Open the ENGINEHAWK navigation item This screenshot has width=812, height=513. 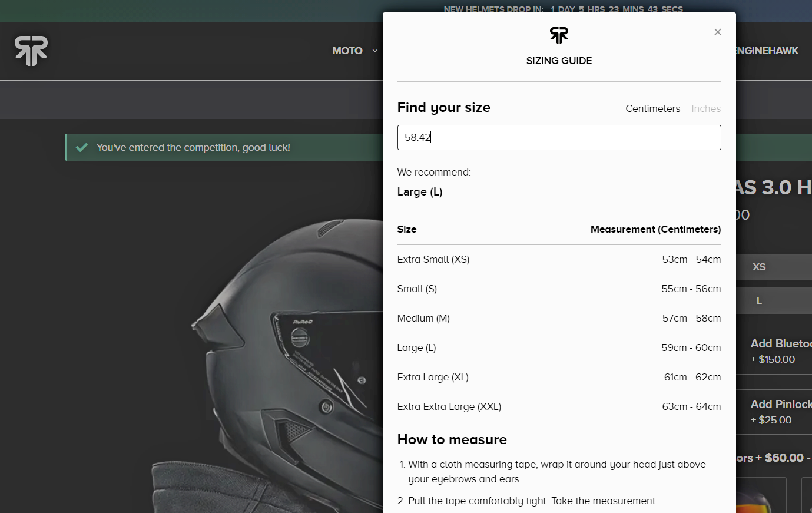coord(767,51)
